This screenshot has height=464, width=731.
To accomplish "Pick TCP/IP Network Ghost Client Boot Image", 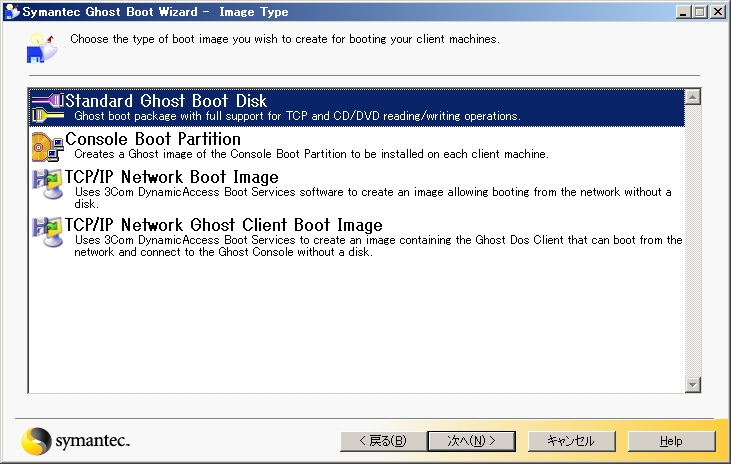I will [x=223, y=225].
